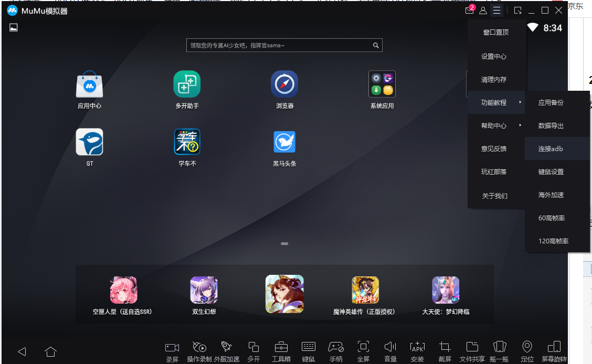Viewport: 592px width, 364px height.
Task: Click the search input field
Action: [x=284, y=45]
